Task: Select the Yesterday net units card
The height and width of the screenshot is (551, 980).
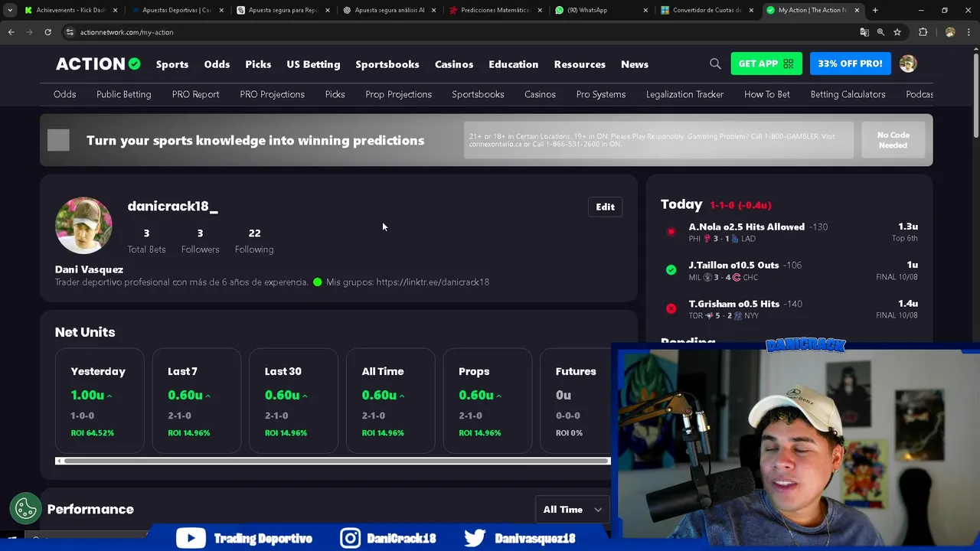Action: (x=100, y=401)
